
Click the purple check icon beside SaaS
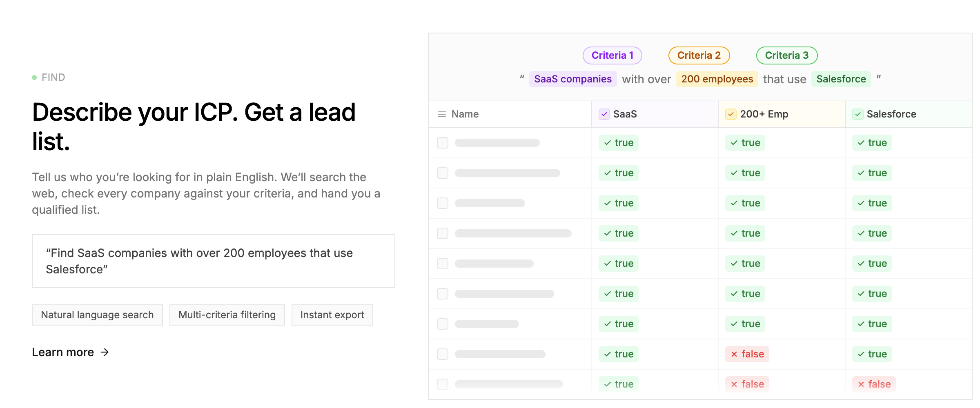[x=604, y=114]
